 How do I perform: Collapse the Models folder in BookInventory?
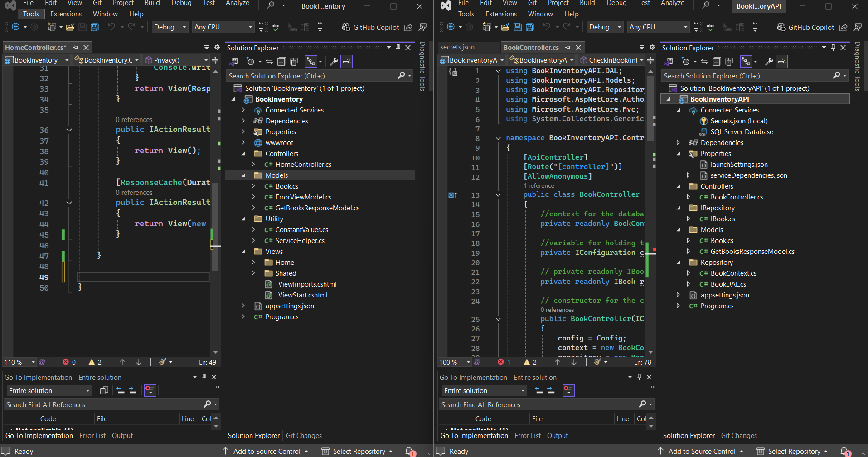(x=243, y=175)
